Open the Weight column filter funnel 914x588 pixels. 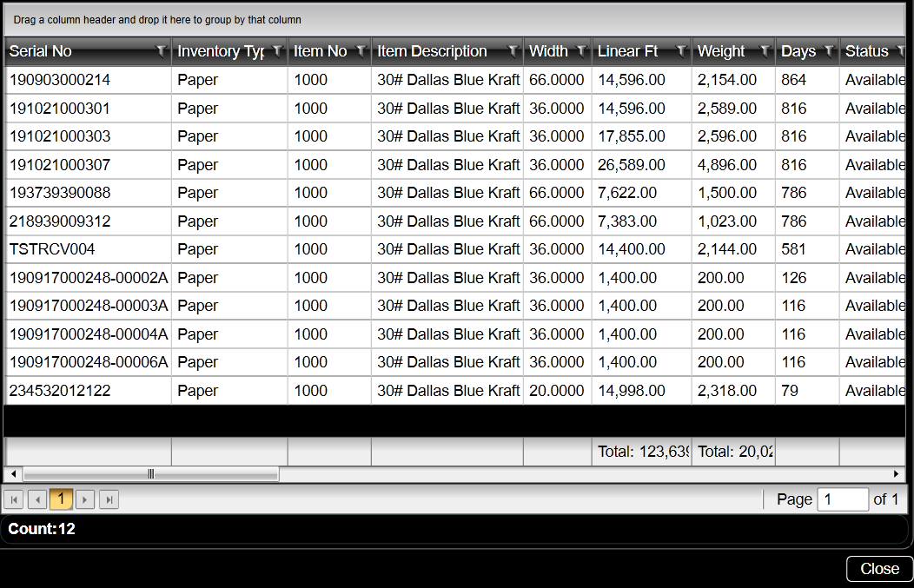click(765, 51)
